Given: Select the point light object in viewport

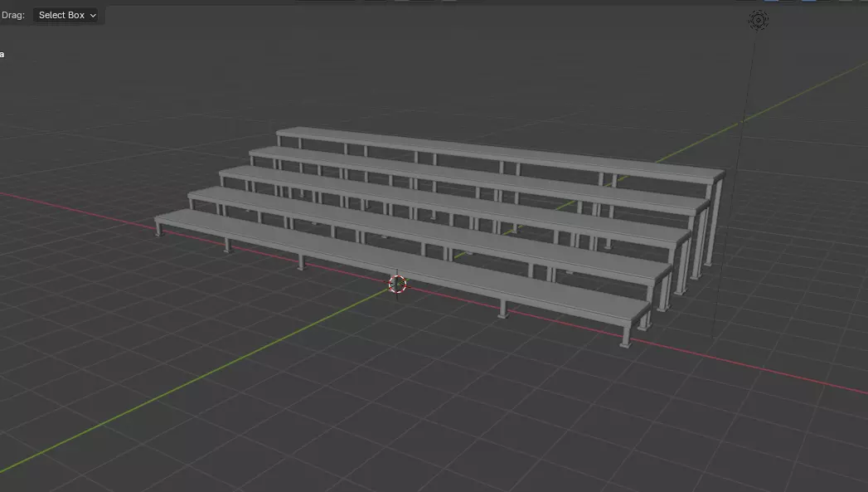Looking at the screenshot, I should pos(759,21).
